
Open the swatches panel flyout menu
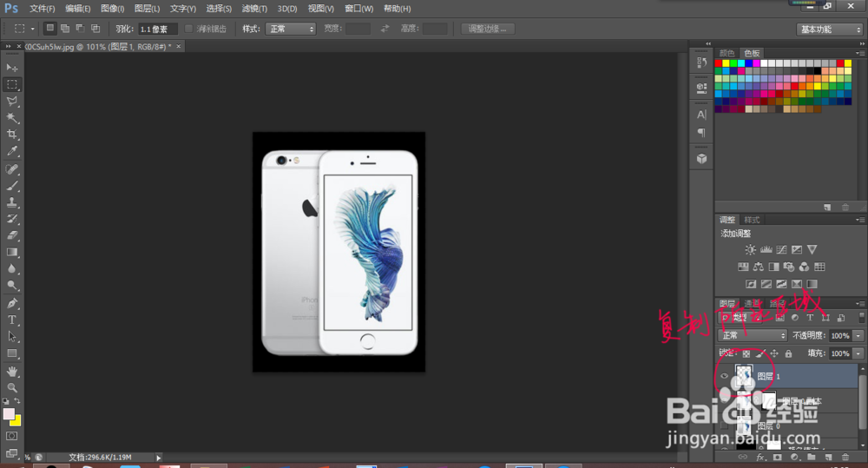pyautogui.click(x=859, y=53)
